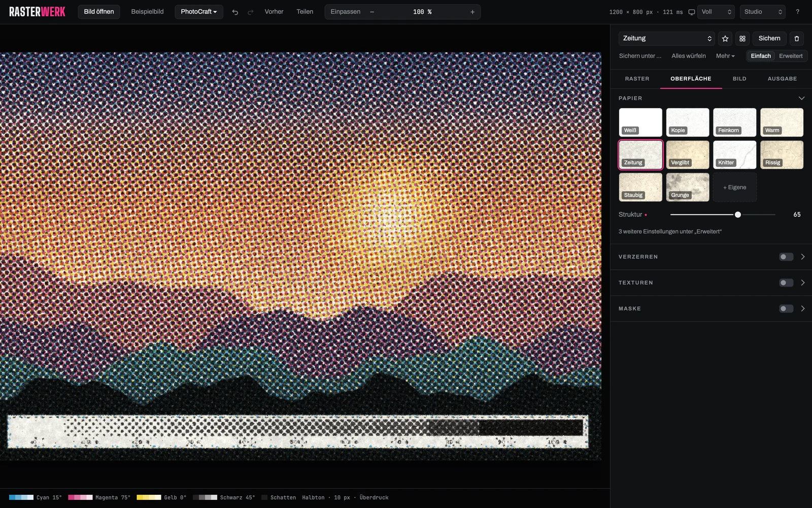Add custom paper with + Eigene

735,187
